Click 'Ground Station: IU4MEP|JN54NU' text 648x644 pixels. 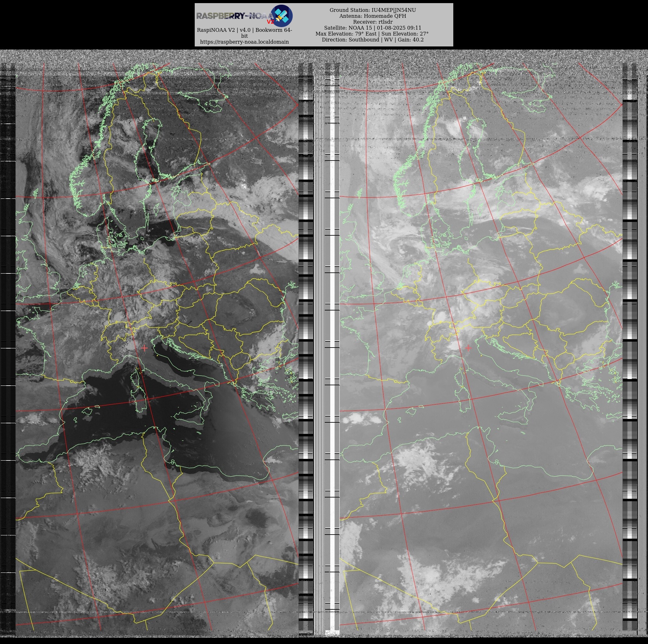click(373, 10)
